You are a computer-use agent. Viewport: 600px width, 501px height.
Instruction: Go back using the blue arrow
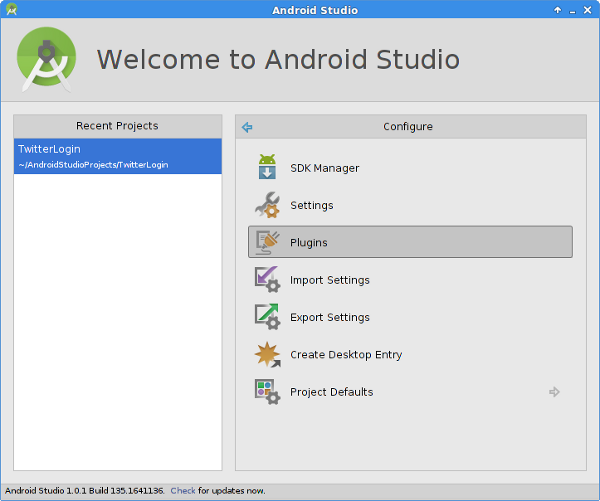click(247, 127)
